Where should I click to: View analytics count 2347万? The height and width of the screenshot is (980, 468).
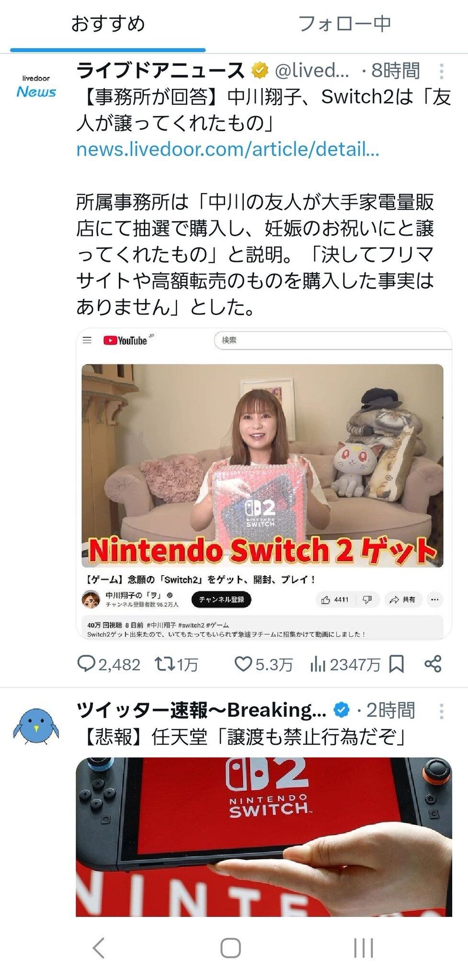(345, 664)
